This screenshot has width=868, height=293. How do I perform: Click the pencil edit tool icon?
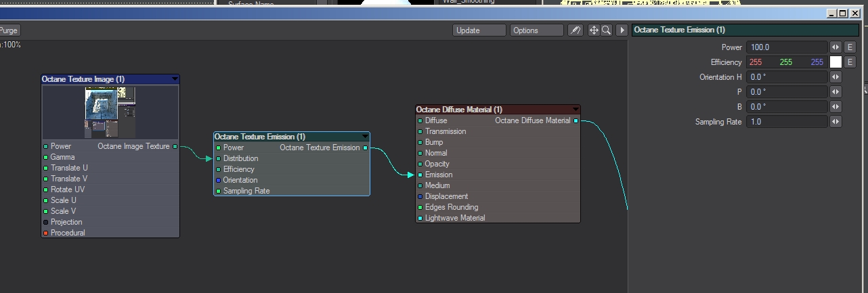point(576,30)
